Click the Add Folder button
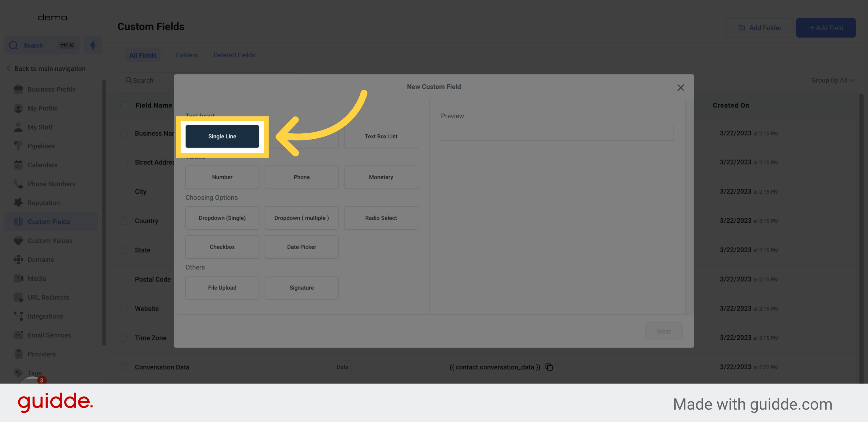This screenshot has width=868, height=422. [x=760, y=28]
